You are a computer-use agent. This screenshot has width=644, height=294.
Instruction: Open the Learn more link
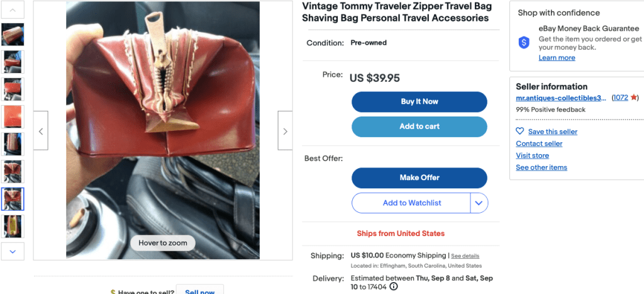coord(557,58)
